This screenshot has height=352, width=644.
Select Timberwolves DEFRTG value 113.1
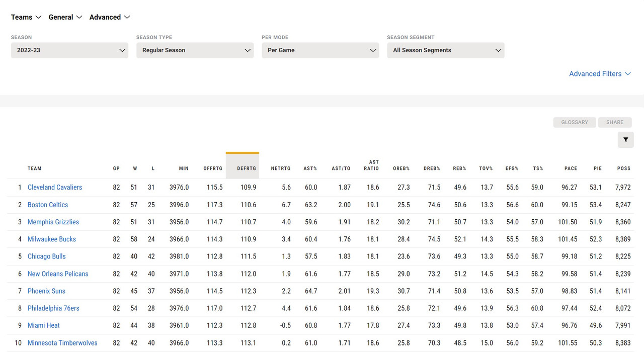pyautogui.click(x=249, y=342)
